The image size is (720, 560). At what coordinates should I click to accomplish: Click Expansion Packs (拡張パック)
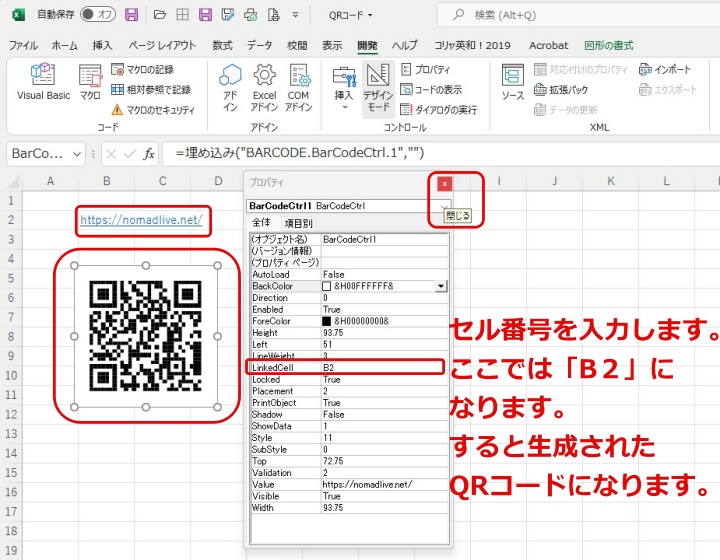[x=561, y=90]
